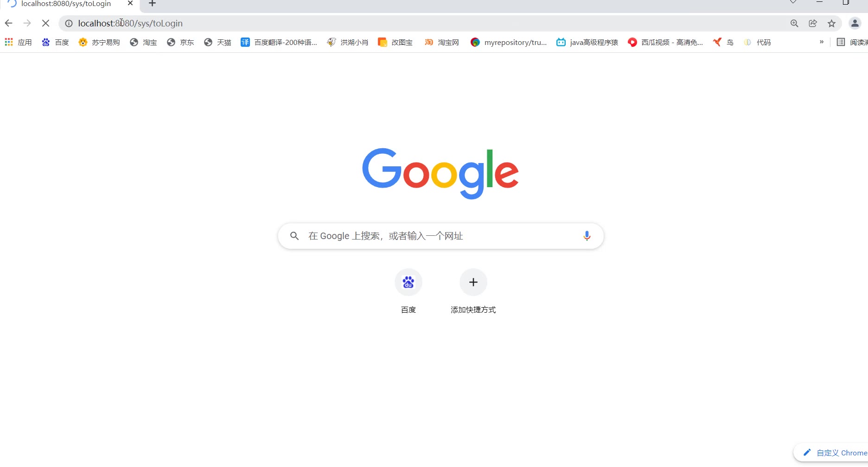Click the voice search microphone icon
868x467 pixels.
tap(587, 236)
